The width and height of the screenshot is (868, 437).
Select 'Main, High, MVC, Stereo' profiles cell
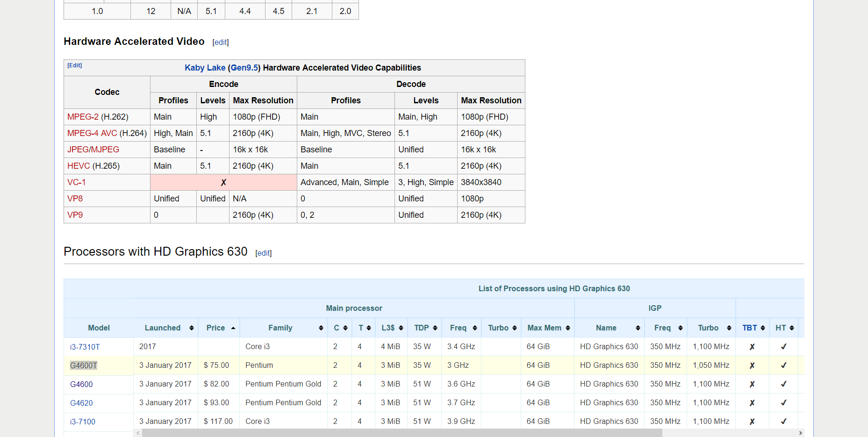346,133
